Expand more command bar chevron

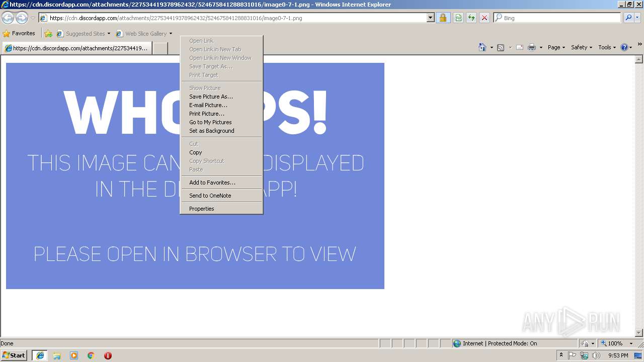[640, 44]
